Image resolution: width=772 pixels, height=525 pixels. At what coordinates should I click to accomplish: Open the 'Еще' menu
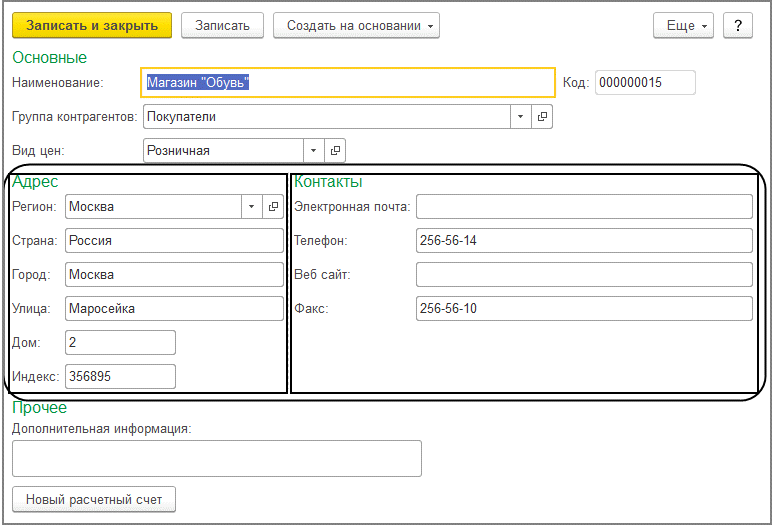click(683, 26)
